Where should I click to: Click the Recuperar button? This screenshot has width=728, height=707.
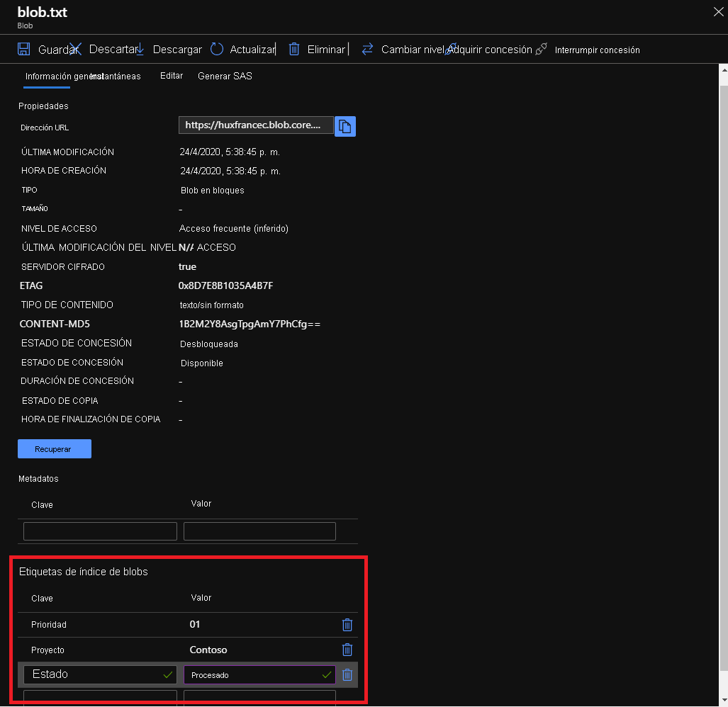[x=54, y=448]
